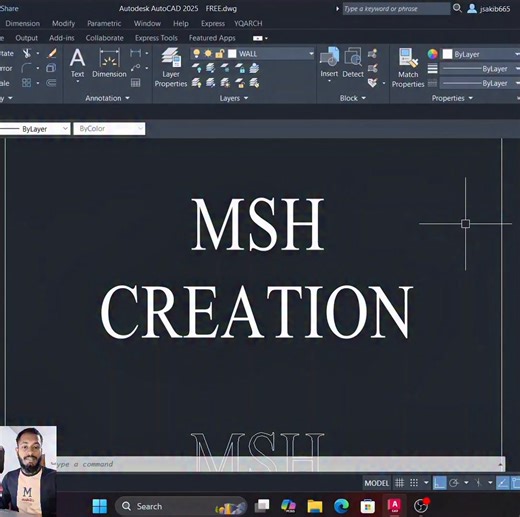Open File Explorer from taskbar
Image resolution: width=520 pixels, height=517 pixels.
(315, 506)
